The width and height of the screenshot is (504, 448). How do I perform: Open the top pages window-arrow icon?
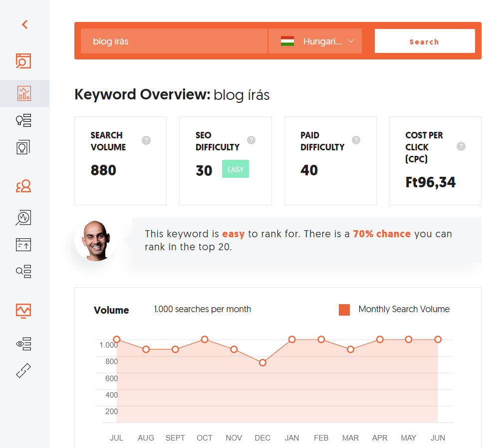(23, 245)
